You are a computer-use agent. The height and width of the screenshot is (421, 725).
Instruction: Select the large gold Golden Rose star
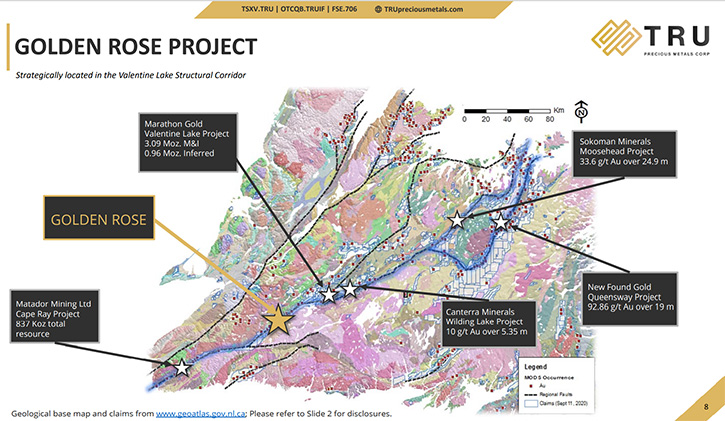pyautogui.click(x=278, y=319)
